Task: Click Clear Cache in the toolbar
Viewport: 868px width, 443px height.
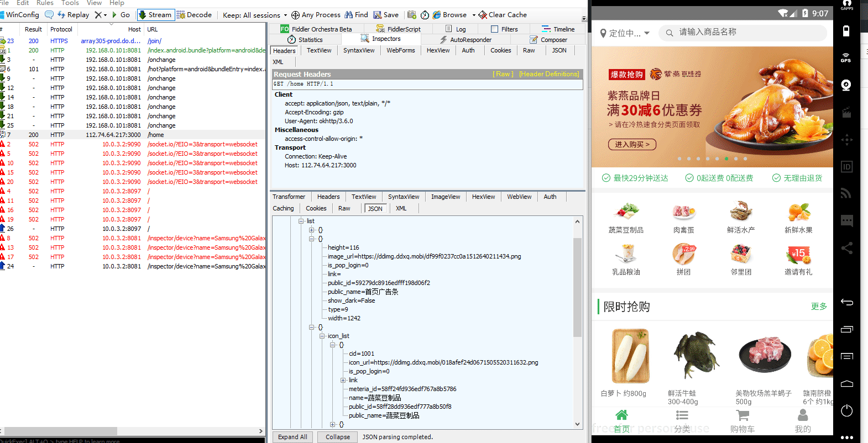Action: [503, 15]
